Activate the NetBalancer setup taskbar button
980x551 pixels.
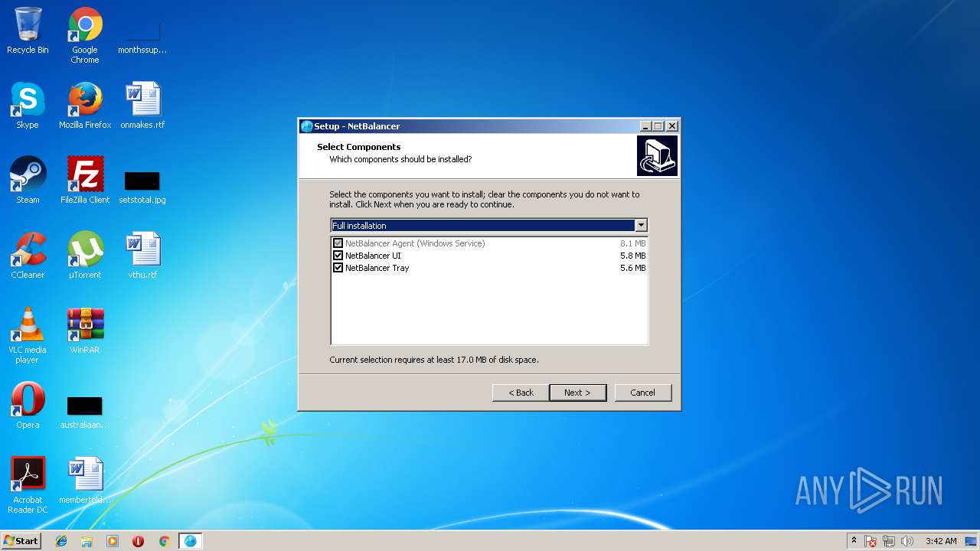click(x=190, y=541)
